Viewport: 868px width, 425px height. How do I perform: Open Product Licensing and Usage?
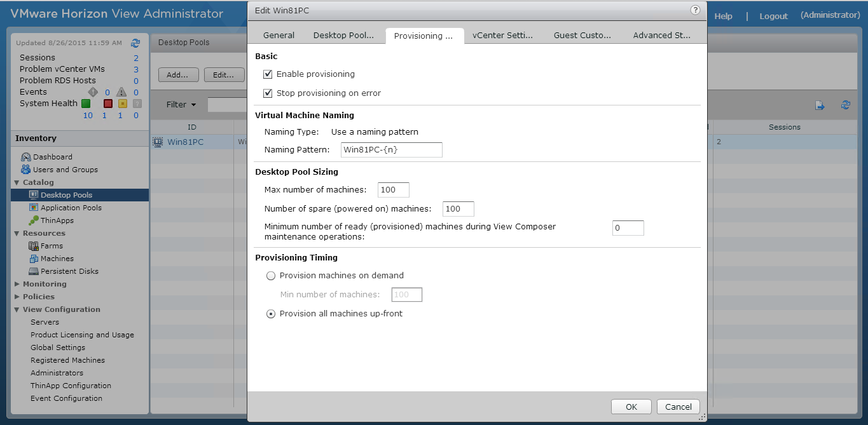click(x=82, y=335)
